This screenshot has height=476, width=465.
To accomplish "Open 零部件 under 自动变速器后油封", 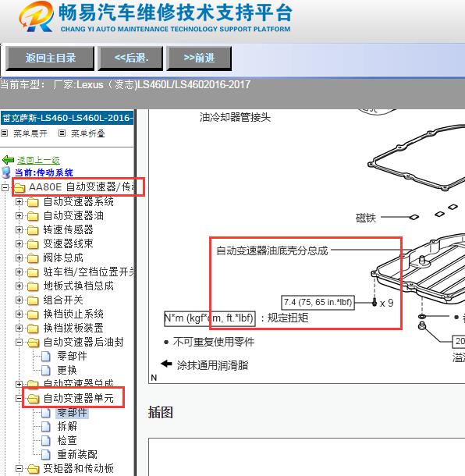I will click(x=72, y=356).
